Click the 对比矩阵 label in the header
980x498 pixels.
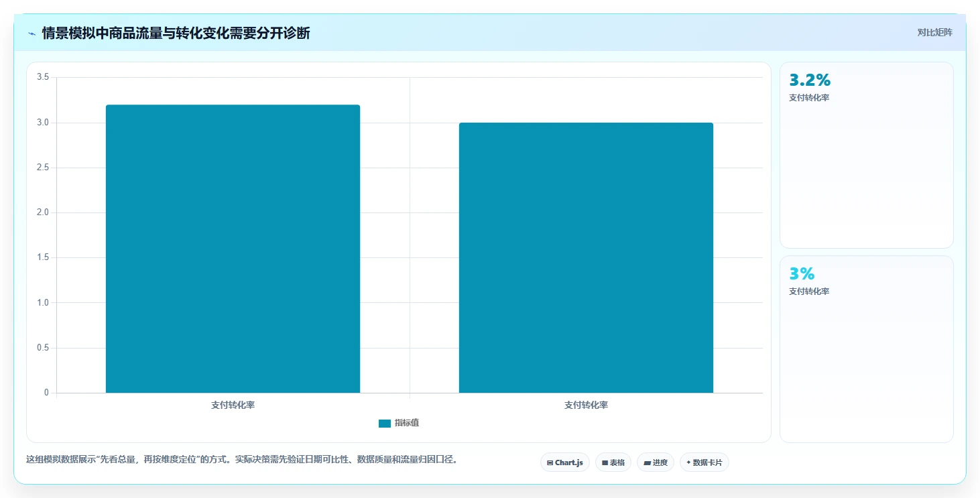click(x=935, y=33)
